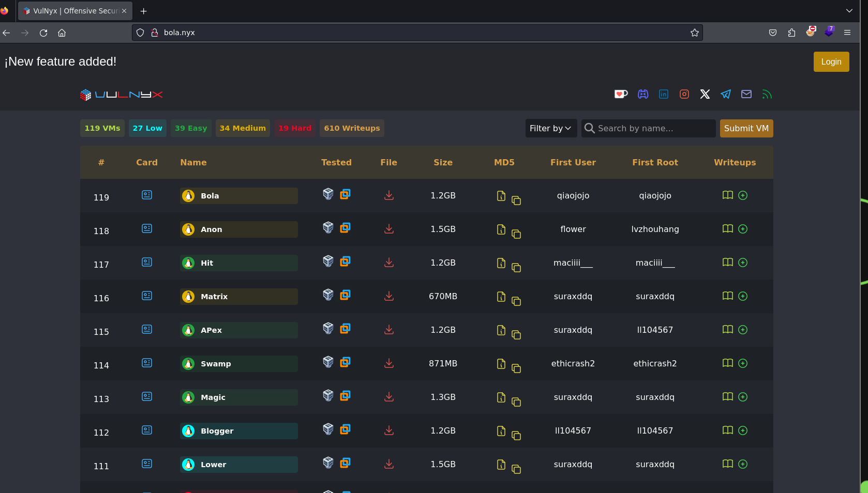
Task: Open the card icon for Anon
Action: [147, 228]
